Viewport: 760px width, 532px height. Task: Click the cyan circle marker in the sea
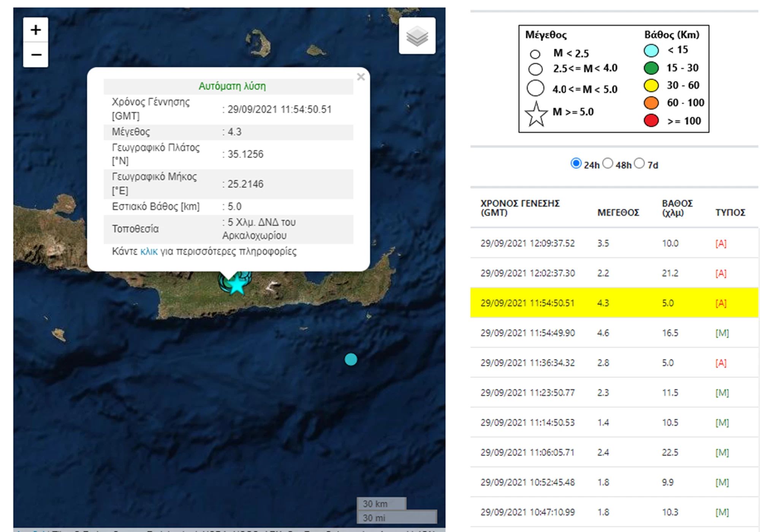(x=351, y=359)
